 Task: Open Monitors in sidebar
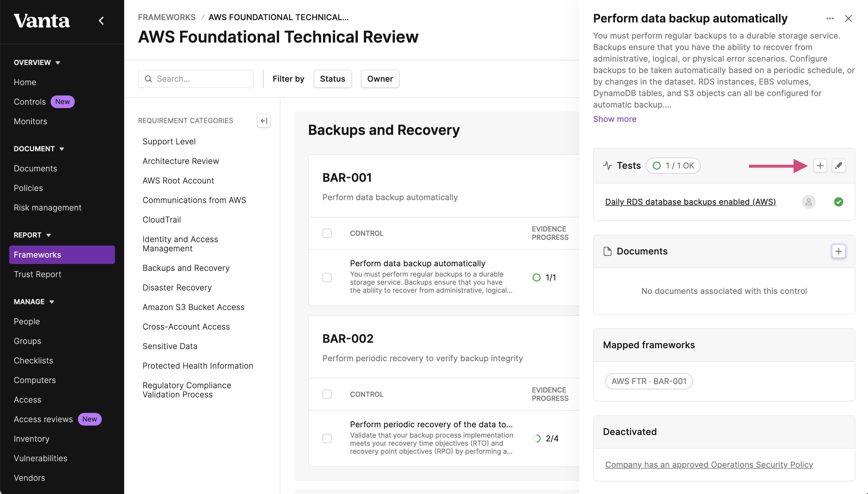pos(30,121)
